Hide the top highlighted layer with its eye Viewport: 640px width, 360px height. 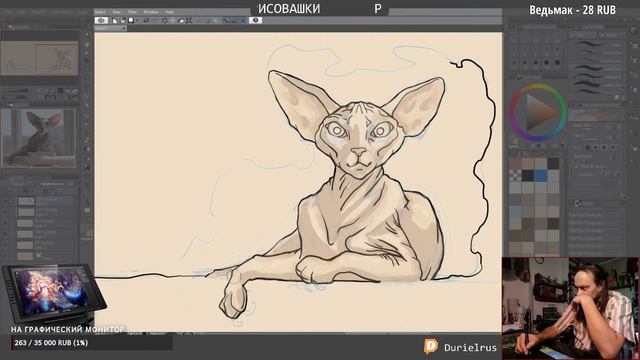pyautogui.click(x=5, y=201)
